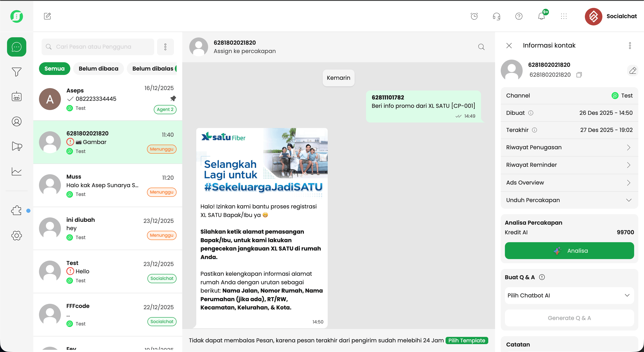Copy the contact phone number 6281802021820

click(579, 75)
